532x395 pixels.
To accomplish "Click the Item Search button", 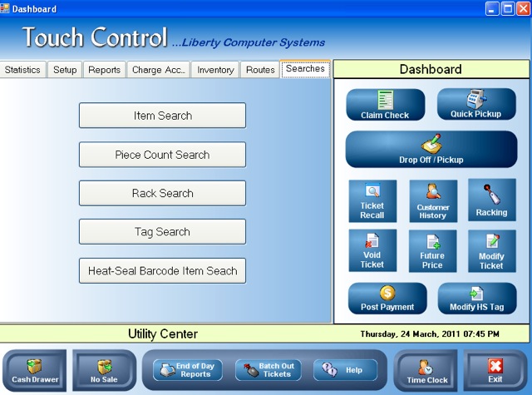I will click(x=162, y=116).
